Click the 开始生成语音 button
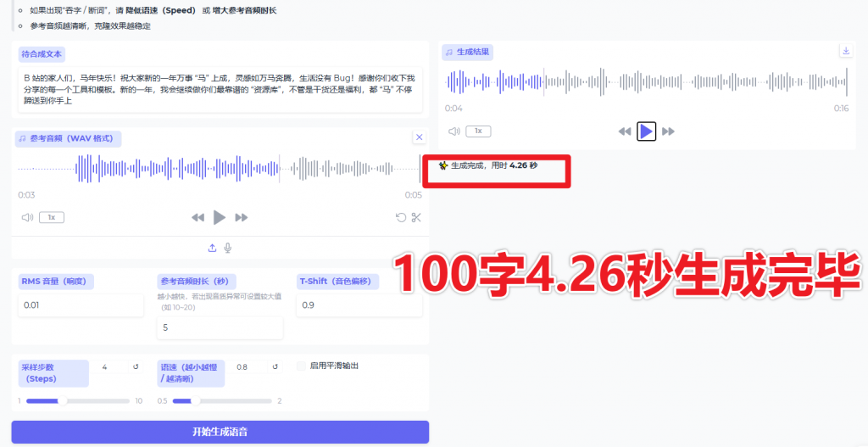Image resolution: width=868 pixels, height=447 pixels. tap(220, 432)
